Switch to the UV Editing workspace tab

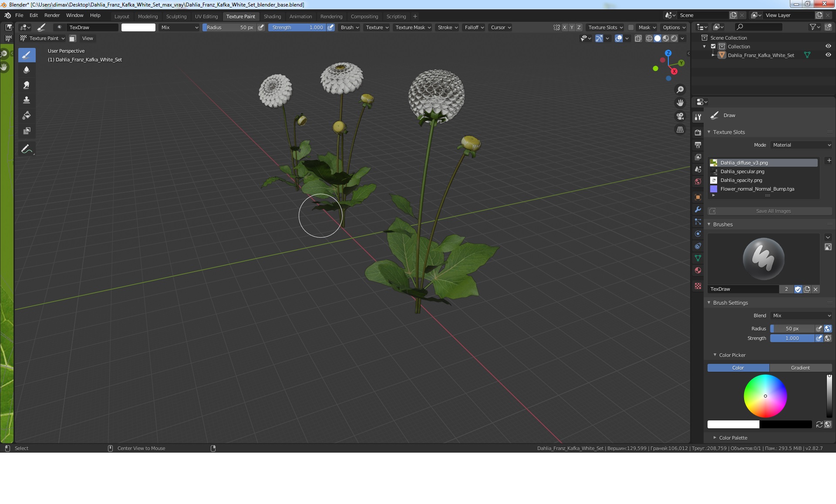click(206, 17)
